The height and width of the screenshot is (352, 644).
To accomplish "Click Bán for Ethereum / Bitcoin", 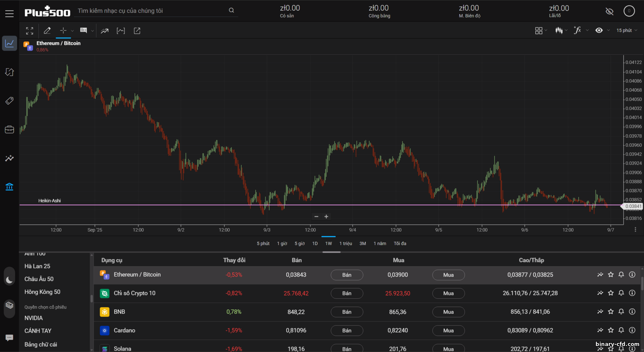I will click(346, 275).
